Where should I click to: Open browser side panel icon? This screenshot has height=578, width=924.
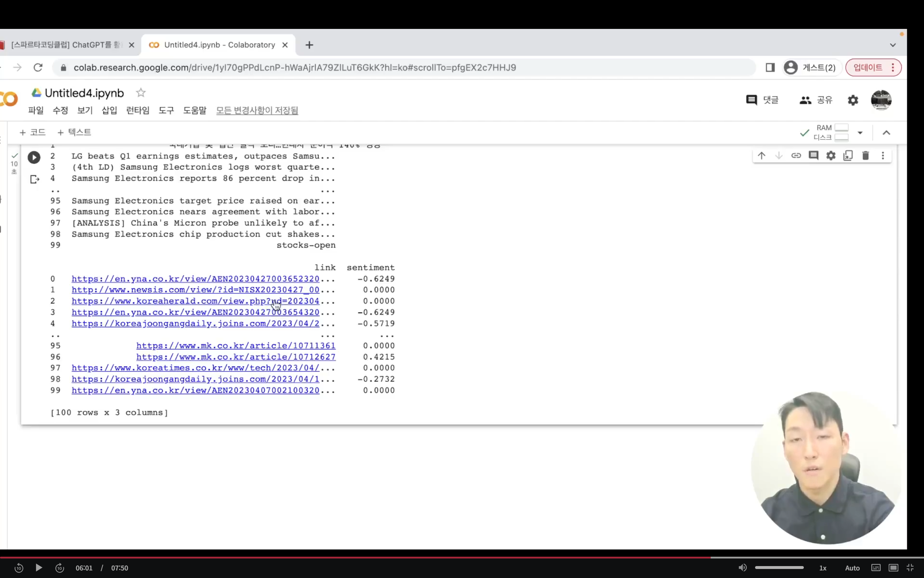click(x=770, y=68)
